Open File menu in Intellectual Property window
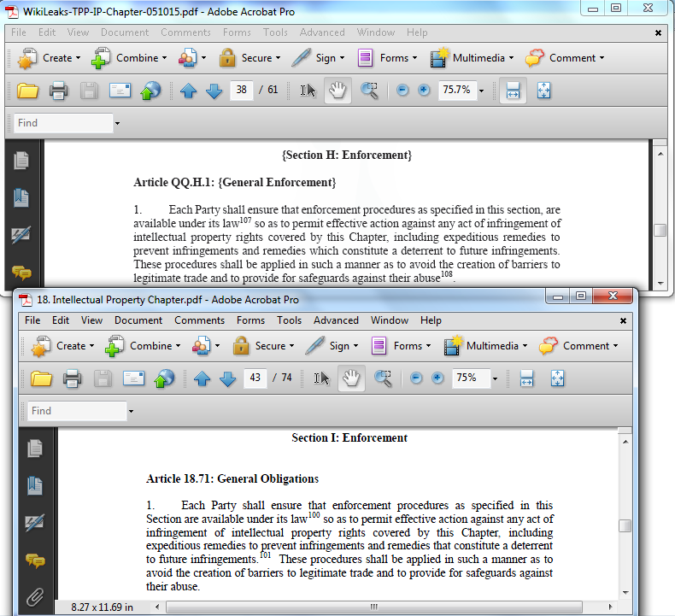The width and height of the screenshot is (675, 616). (32, 320)
